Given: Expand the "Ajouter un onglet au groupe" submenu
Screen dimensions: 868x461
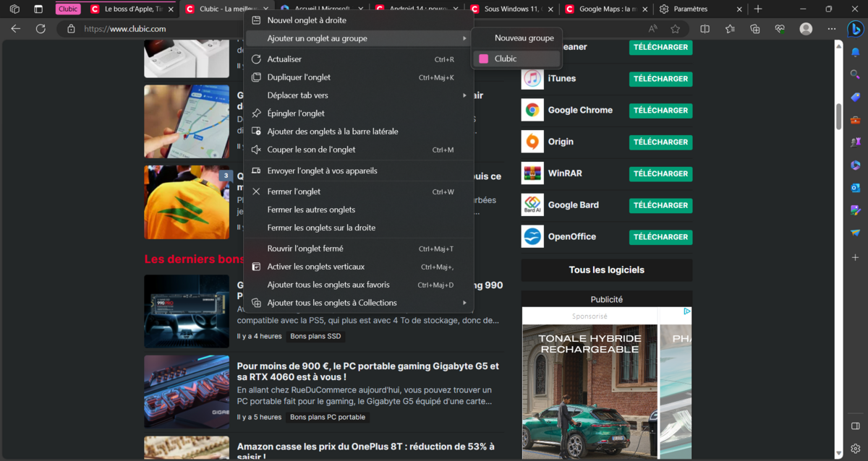Looking at the screenshot, I should [x=359, y=38].
